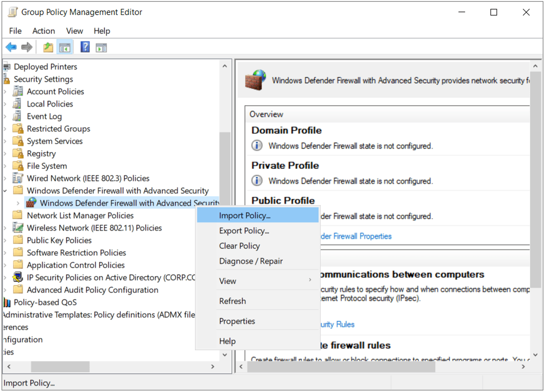545x392 pixels.
Task: Click the File System folder icon
Action: [18, 166]
